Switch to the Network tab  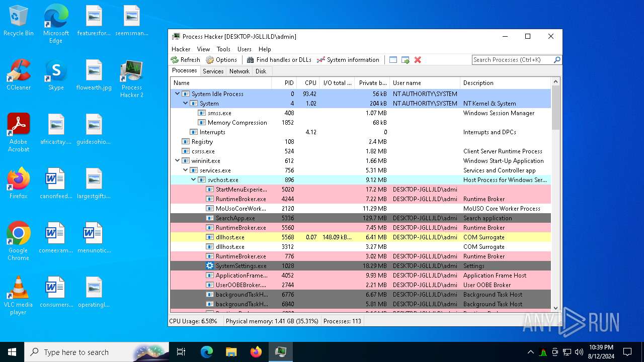tap(239, 71)
